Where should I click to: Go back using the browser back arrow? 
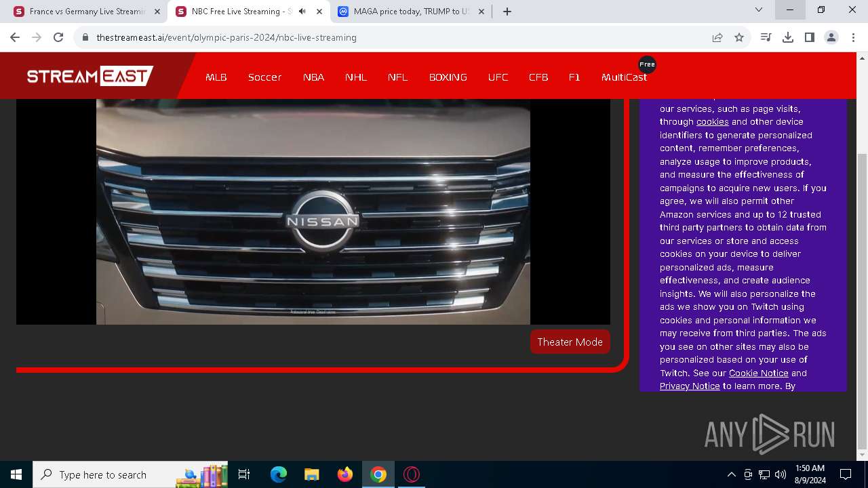pos(15,37)
